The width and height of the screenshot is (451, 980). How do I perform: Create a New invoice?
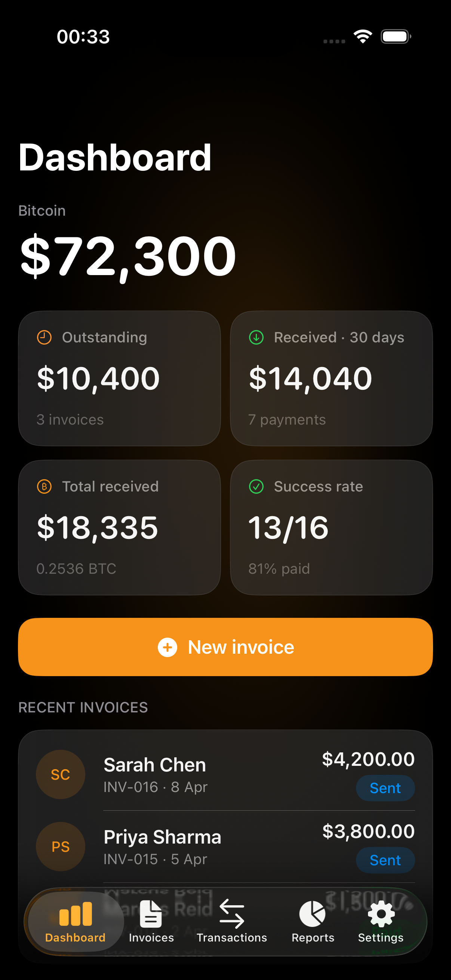tap(225, 647)
